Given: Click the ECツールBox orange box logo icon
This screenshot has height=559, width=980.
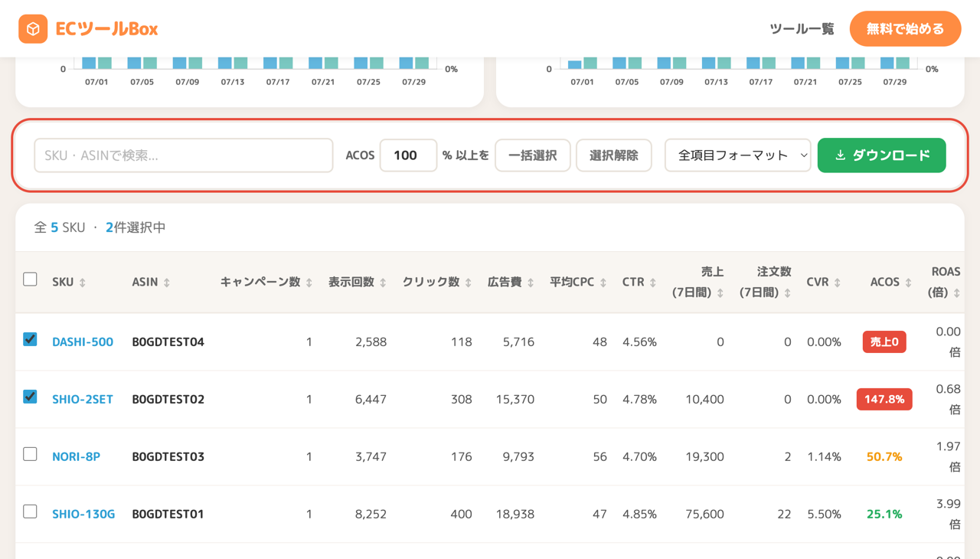Looking at the screenshot, I should 33,29.
